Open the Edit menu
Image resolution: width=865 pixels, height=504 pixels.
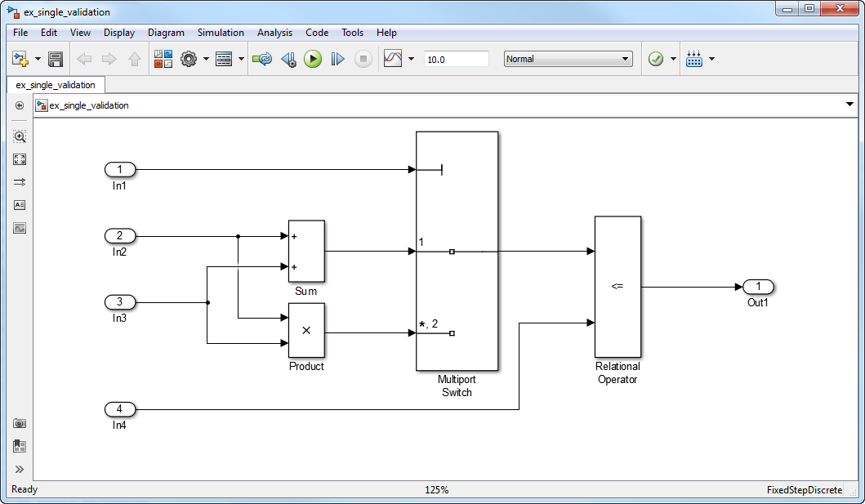(49, 33)
